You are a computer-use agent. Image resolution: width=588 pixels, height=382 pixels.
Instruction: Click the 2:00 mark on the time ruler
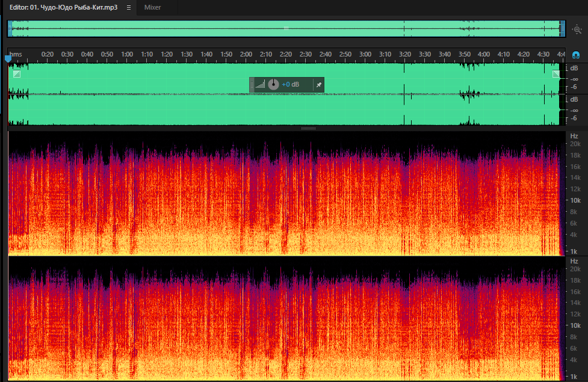coord(246,54)
